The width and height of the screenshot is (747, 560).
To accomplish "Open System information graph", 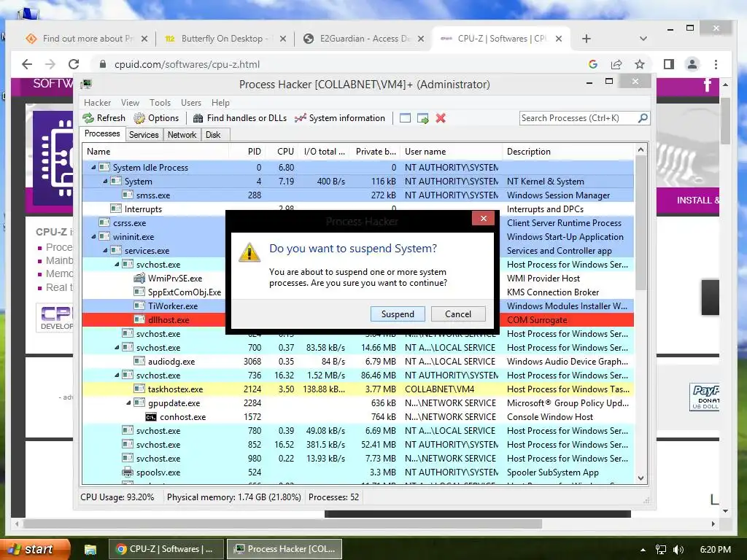I will (x=339, y=118).
